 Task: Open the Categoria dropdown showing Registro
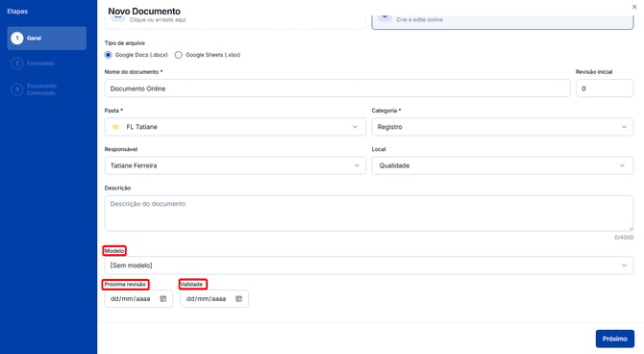(503, 127)
